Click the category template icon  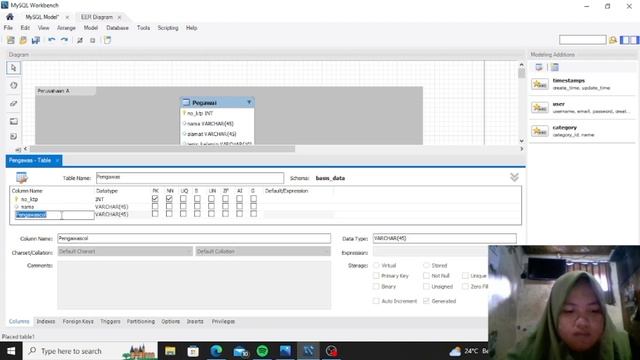click(x=540, y=131)
